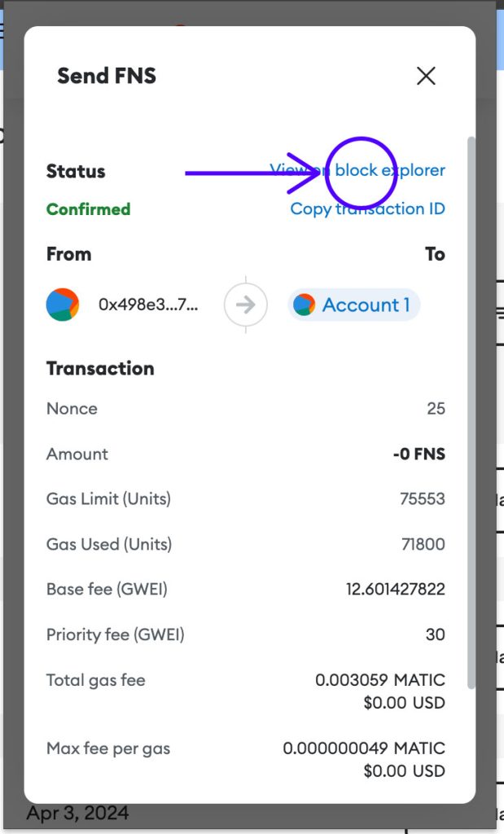Click the sender account avatar icon
This screenshot has width=504, height=834.
[63, 305]
